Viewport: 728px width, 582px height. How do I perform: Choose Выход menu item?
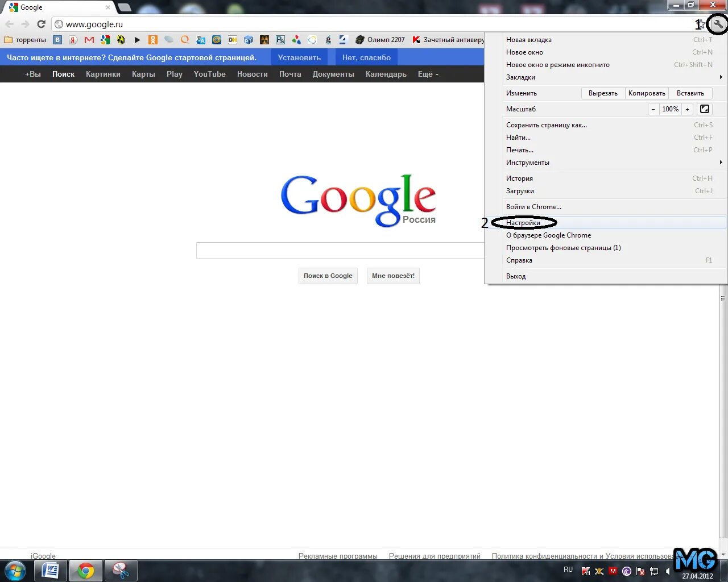click(606, 276)
